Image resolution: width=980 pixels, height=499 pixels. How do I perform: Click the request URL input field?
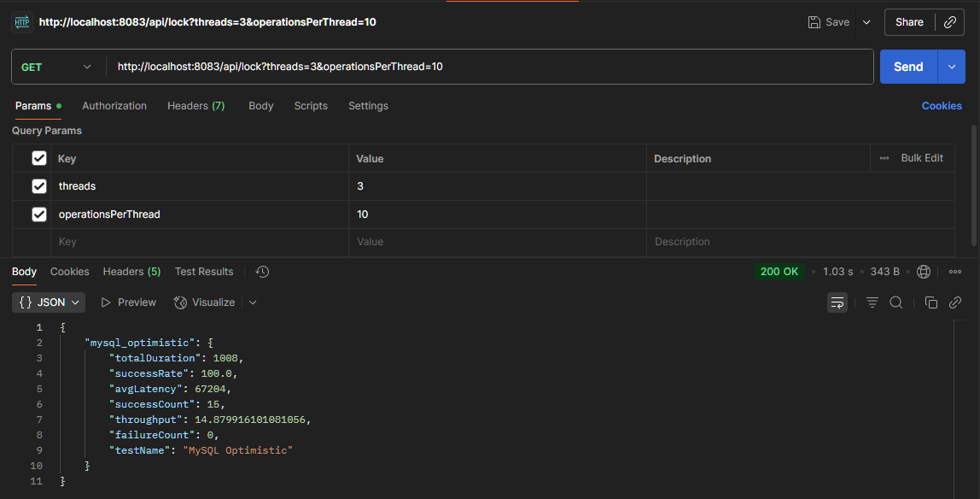[490, 67]
